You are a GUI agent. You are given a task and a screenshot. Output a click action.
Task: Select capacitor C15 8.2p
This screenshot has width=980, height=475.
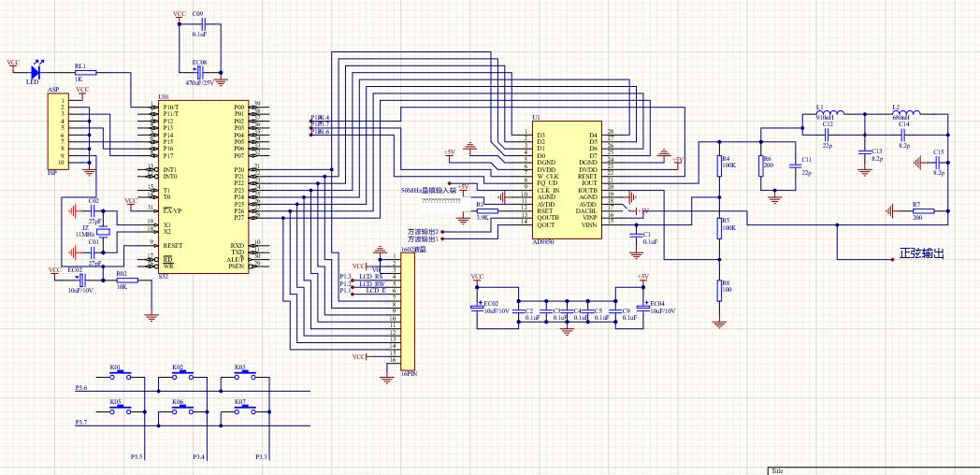point(939,163)
